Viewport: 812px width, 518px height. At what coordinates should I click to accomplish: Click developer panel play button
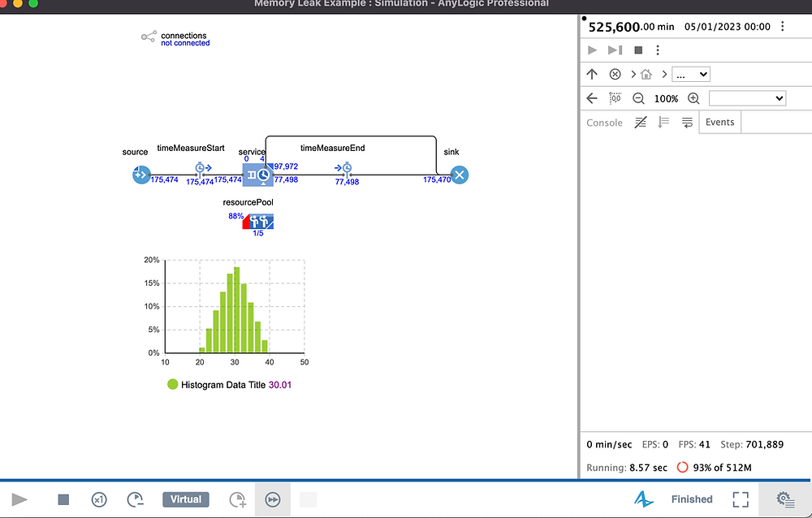(593, 50)
